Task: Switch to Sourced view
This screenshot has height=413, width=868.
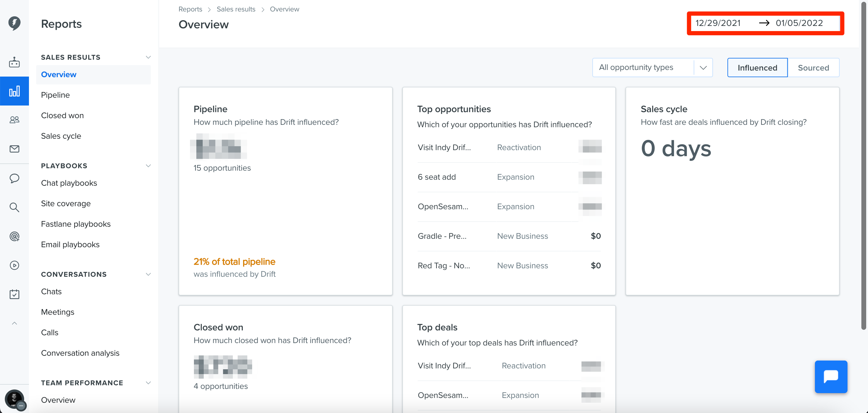Action: tap(813, 68)
